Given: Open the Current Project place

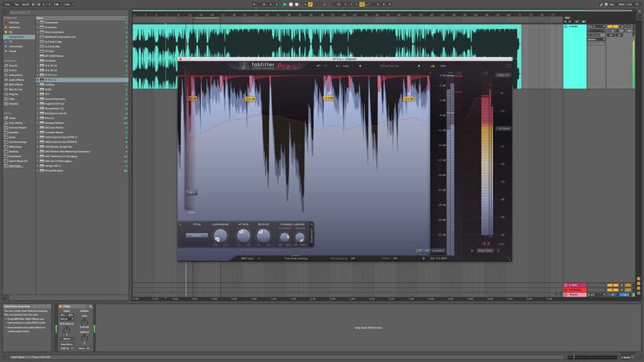Looking at the screenshot, I should pyautogui.click(x=17, y=128).
